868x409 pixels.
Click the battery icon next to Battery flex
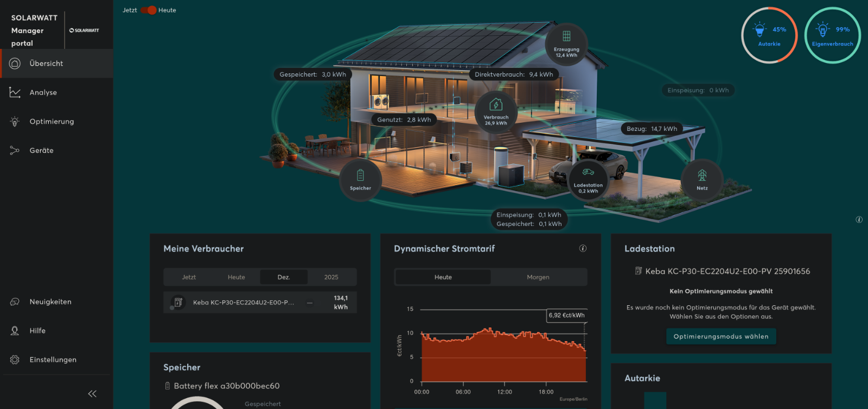pos(168,386)
